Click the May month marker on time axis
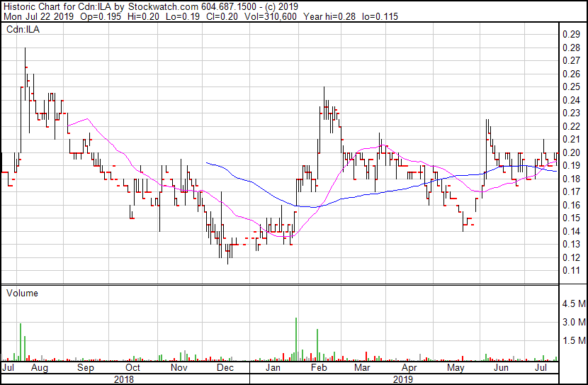 (x=455, y=368)
